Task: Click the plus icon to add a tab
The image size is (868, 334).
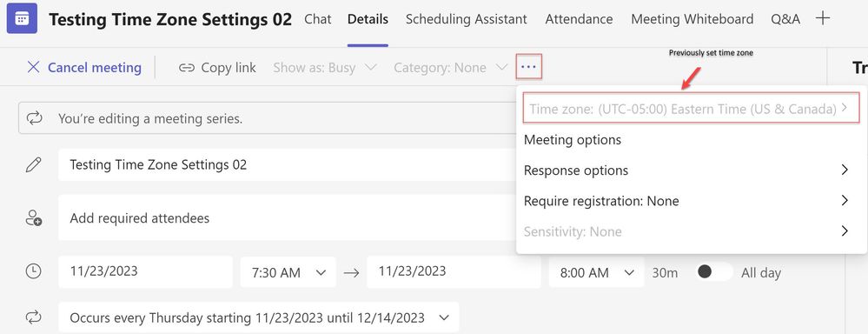Action: coord(823,18)
